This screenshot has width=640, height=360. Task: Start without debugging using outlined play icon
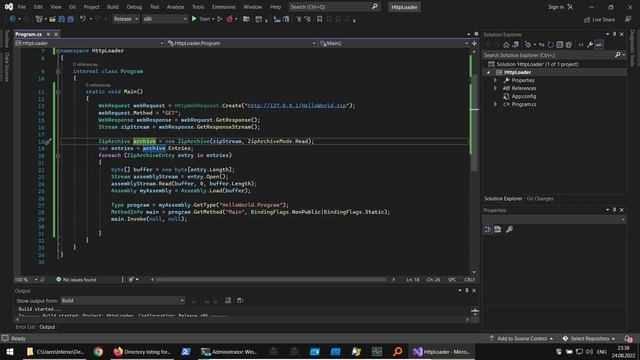[x=220, y=19]
